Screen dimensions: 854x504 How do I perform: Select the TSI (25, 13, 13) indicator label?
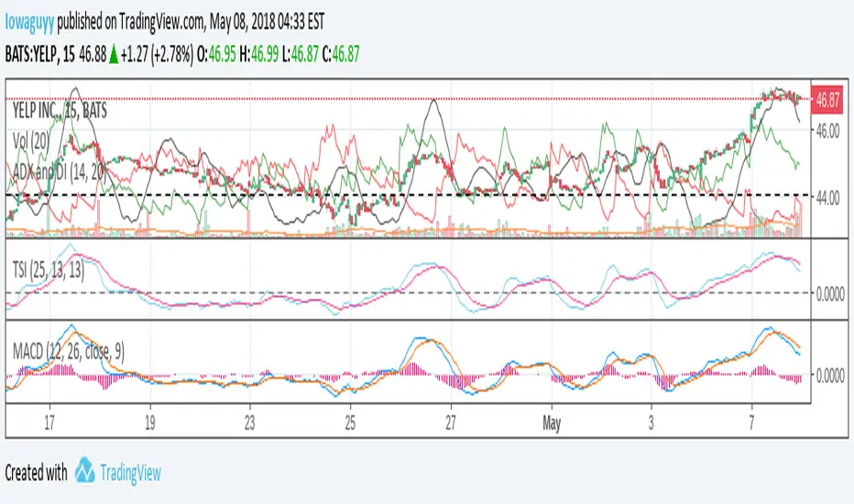tap(49, 269)
